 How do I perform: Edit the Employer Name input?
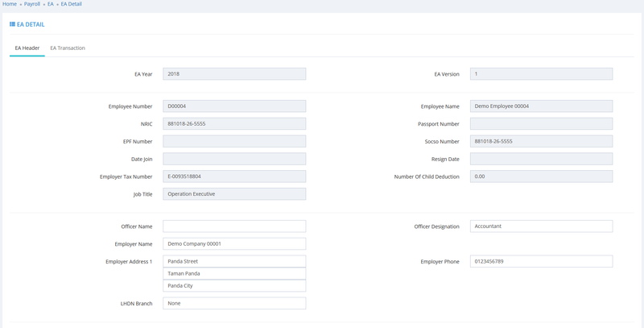coord(234,243)
